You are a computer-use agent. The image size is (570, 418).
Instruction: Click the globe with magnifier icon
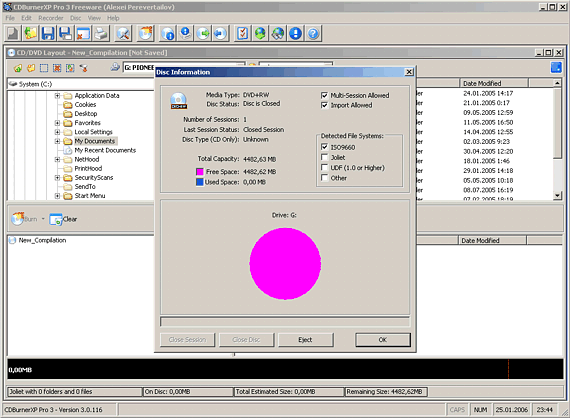click(278, 33)
